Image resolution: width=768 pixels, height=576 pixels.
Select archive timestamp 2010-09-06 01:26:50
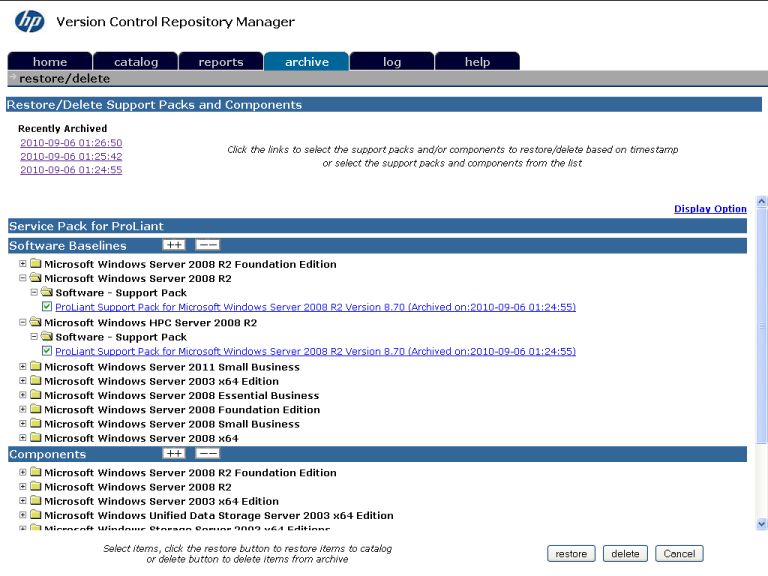[71, 143]
